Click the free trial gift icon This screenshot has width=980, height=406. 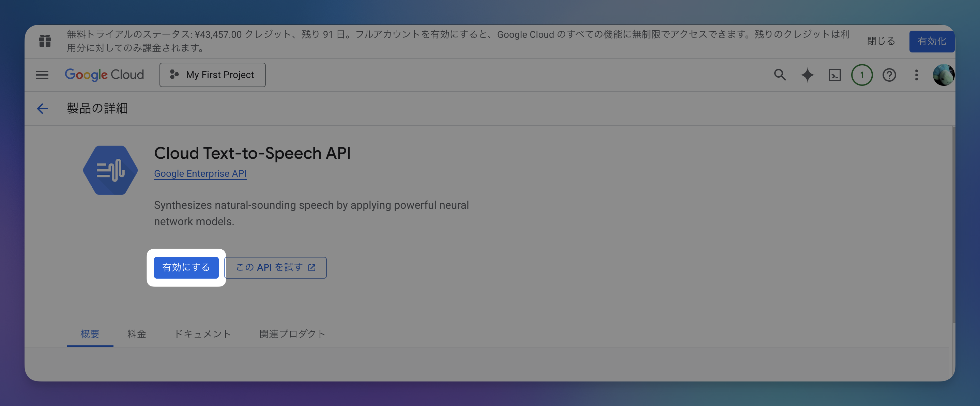point(45,41)
